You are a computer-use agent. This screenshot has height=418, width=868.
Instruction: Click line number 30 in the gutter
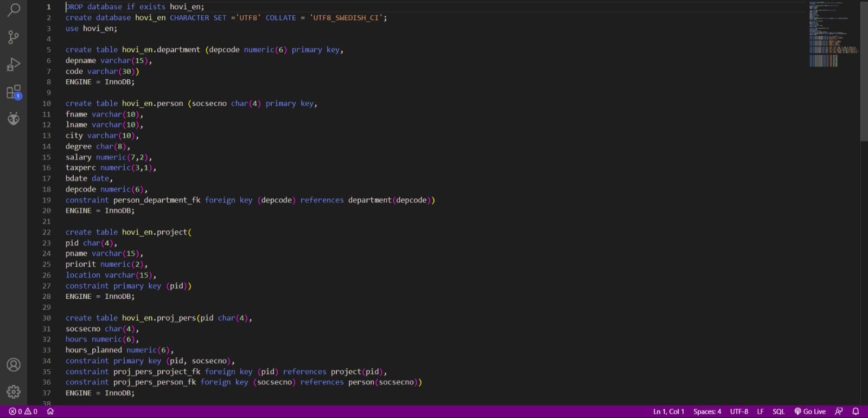(x=47, y=318)
